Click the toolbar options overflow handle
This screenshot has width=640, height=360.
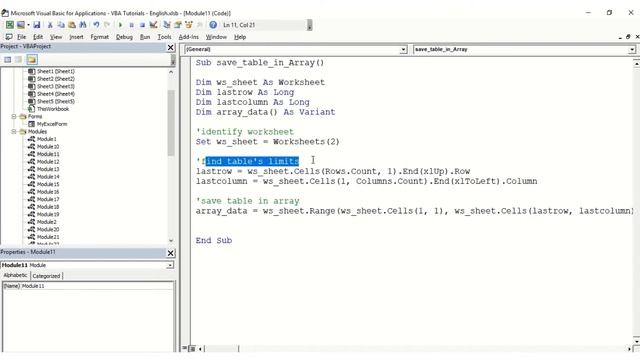[310, 25]
